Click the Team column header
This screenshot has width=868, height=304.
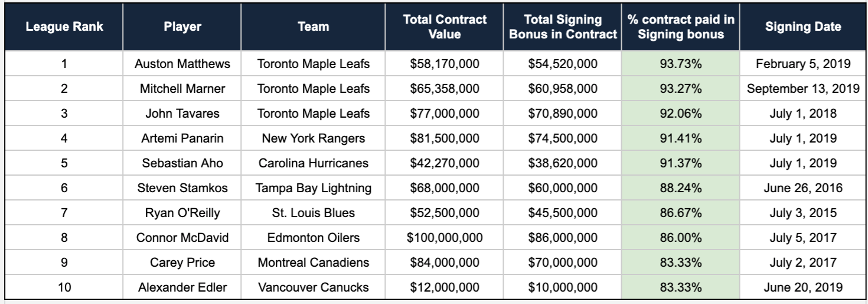[x=314, y=27]
